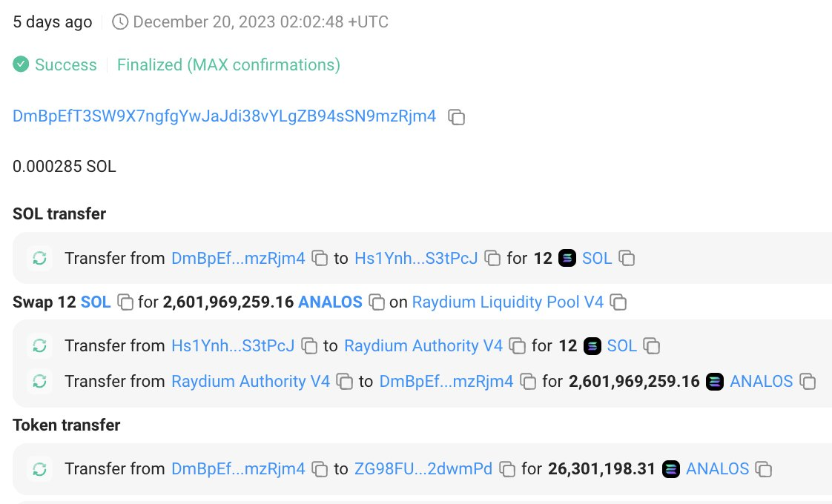Click the '5 days ago' age text
The image size is (832, 504).
click(x=53, y=21)
